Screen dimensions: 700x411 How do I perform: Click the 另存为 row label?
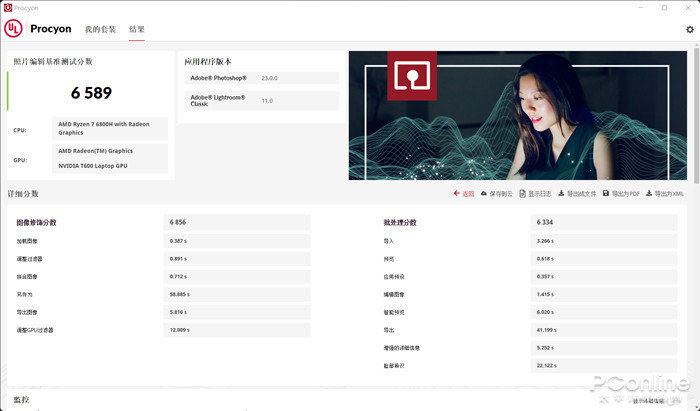[x=25, y=295]
